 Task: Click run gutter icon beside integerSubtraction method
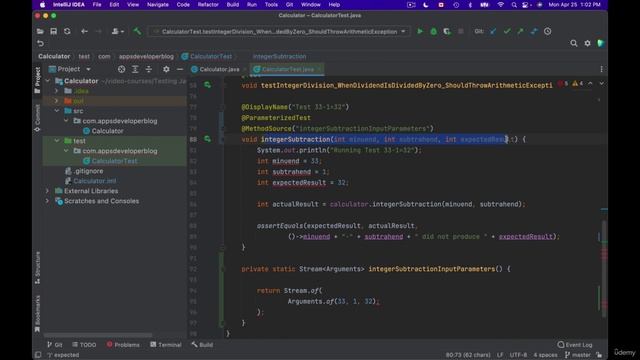(207, 139)
